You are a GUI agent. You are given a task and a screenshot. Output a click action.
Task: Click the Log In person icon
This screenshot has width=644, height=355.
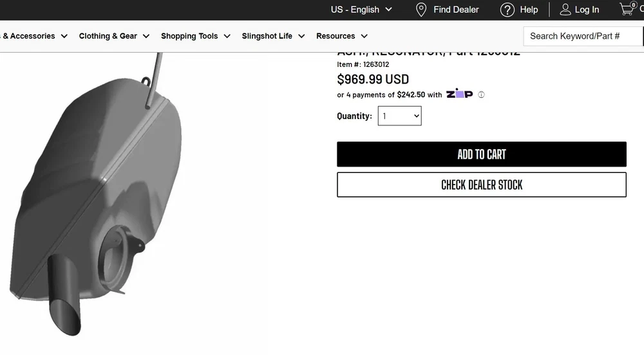(565, 10)
